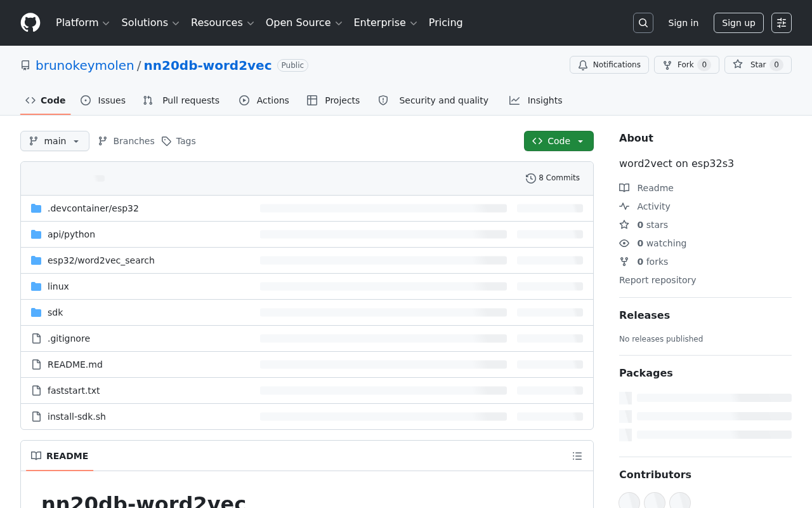Screen dimensions: 812x508
Task: Select the README tab heading
Action: 60,456
